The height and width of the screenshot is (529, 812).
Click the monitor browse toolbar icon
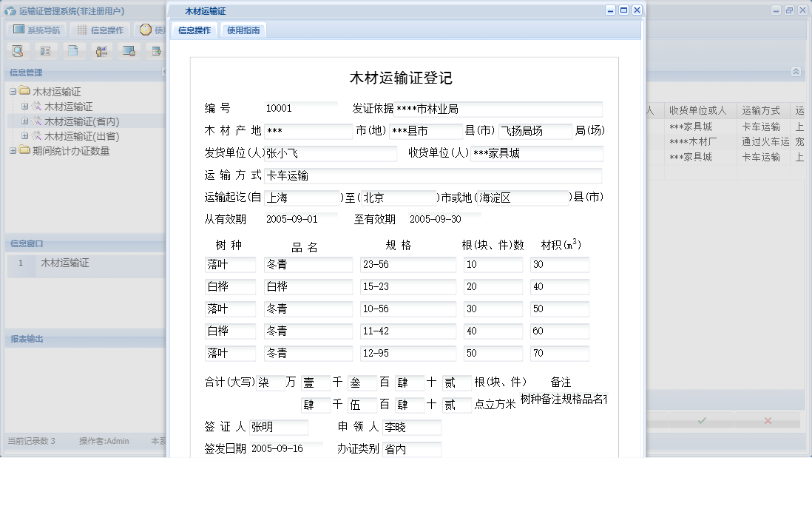[129, 51]
